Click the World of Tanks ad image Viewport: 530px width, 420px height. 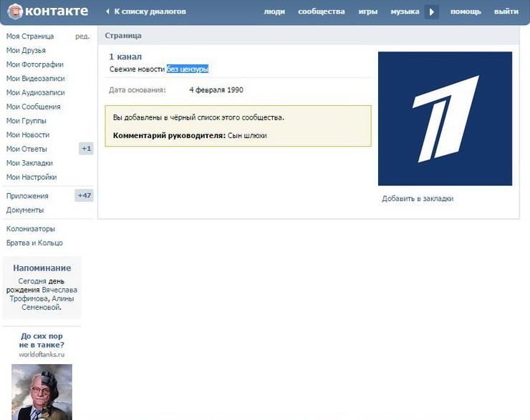click(42, 391)
